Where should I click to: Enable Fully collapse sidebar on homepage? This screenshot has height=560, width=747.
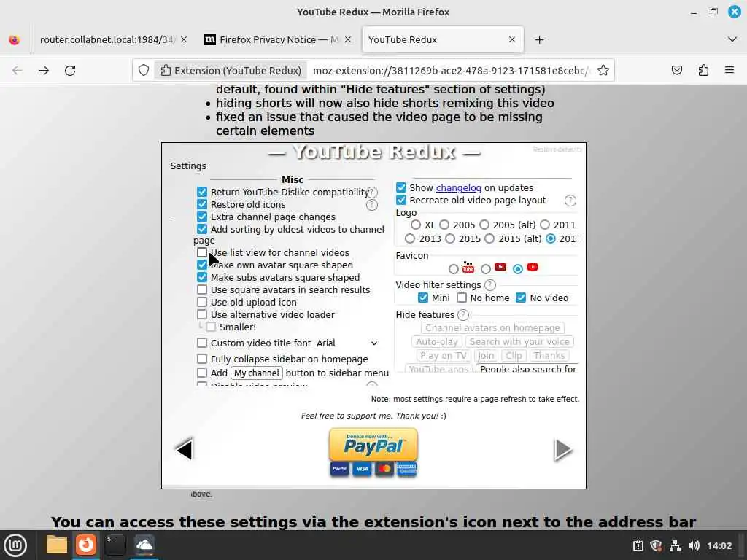point(202,359)
